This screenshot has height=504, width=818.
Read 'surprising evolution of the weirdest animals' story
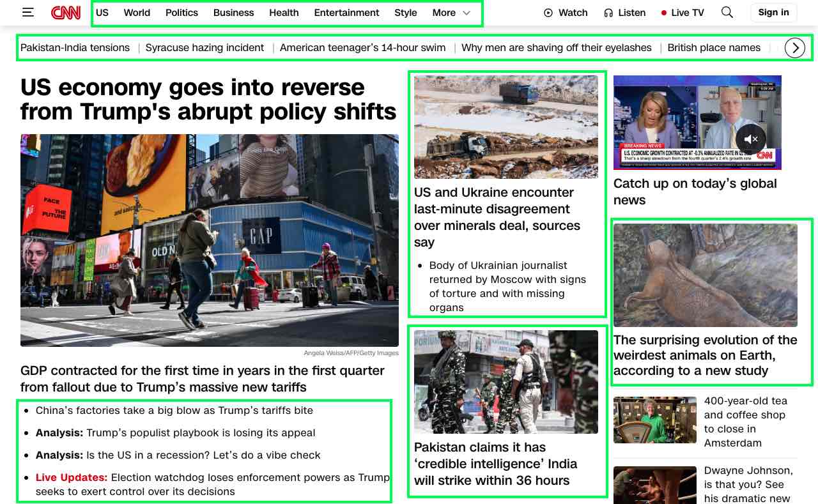pos(706,355)
